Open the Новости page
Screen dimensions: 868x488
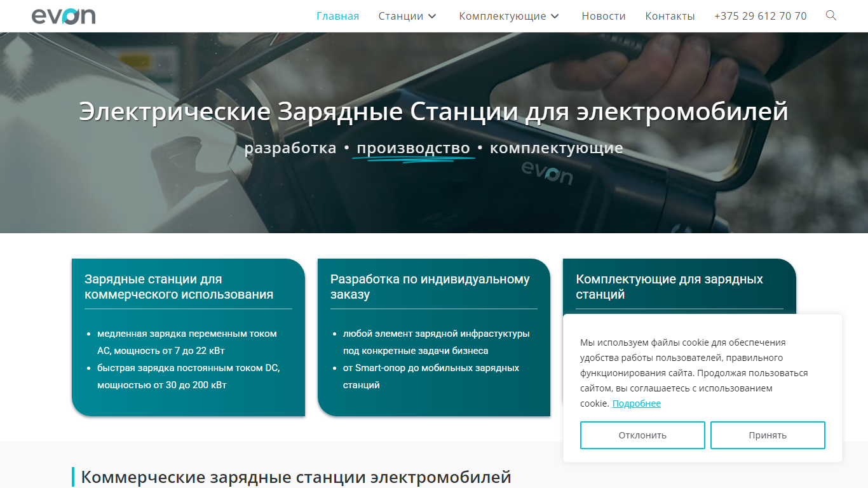pyautogui.click(x=604, y=16)
